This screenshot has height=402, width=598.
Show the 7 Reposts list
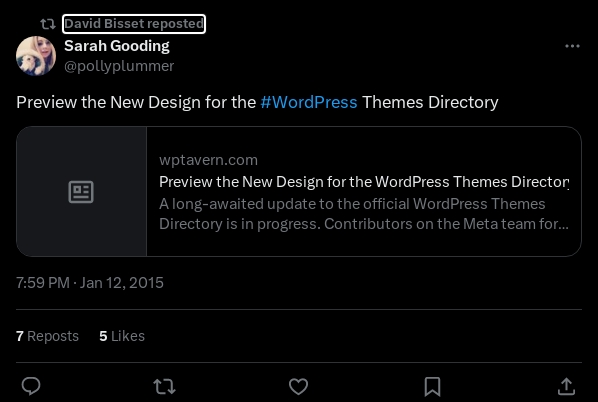tap(47, 336)
